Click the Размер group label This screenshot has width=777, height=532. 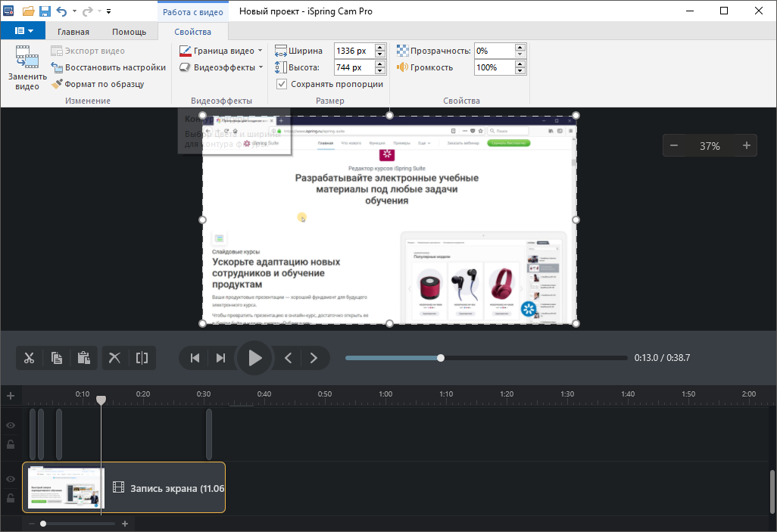pos(330,101)
